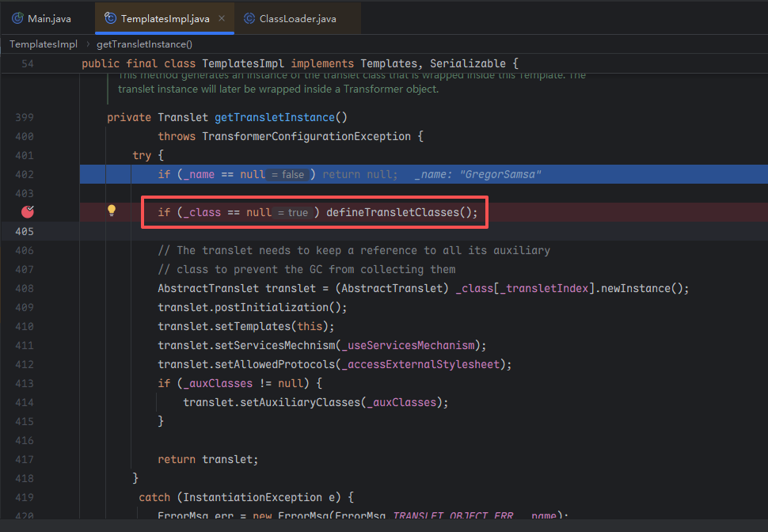Remove the breakpoint on the defineTransletClasses line
This screenshot has width=768, height=532.
coord(28,211)
